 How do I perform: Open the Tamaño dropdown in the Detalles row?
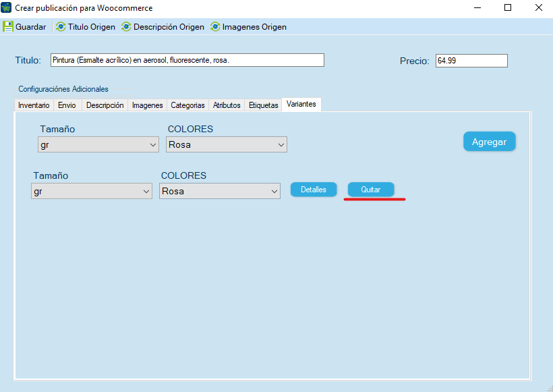92,191
